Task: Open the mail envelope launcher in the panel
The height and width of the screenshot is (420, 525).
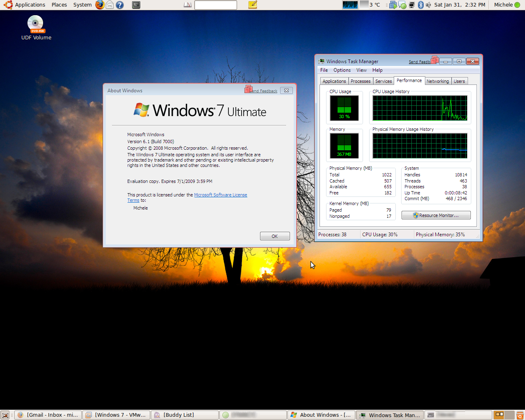Action: pos(110,5)
